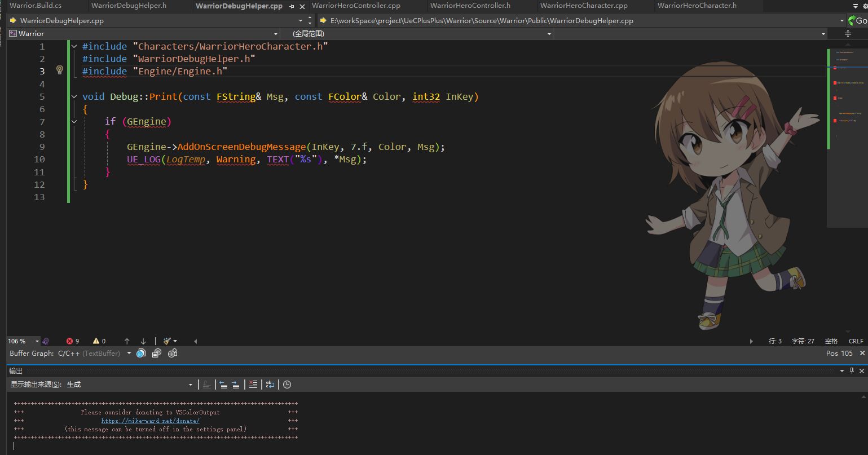Click the minimap scrollbar code preview
Screen dimensions: 868x455
pyautogui.click(x=846, y=138)
